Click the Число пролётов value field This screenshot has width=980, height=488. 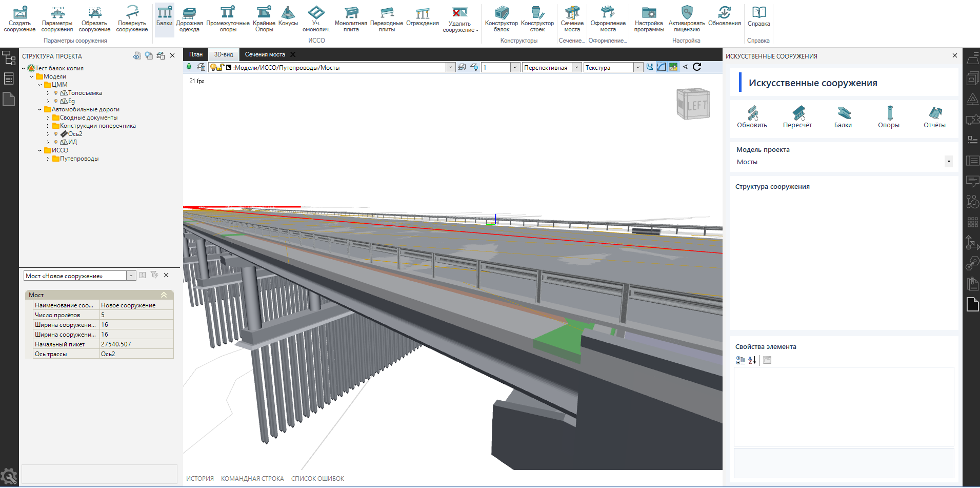(x=136, y=315)
